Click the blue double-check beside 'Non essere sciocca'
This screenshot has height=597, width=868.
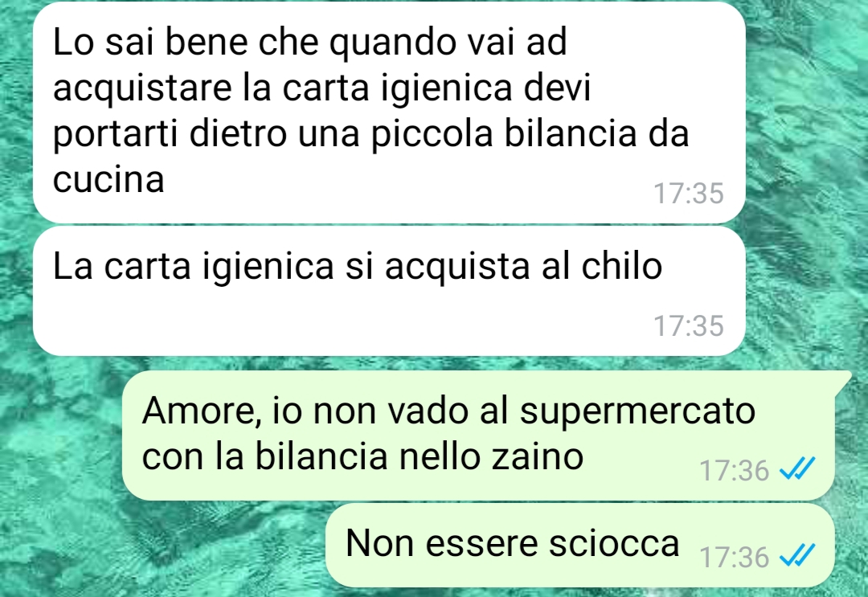pyautogui.click(x=797, y=555)
